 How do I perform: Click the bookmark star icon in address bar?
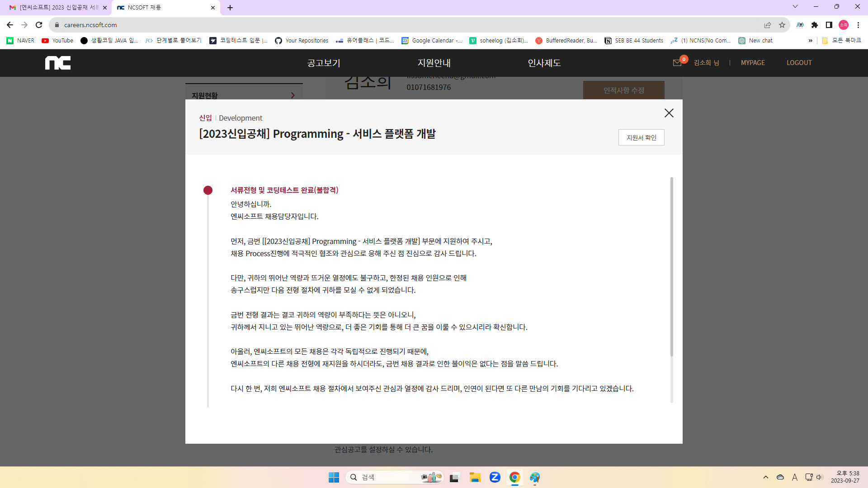coord(782,25)
